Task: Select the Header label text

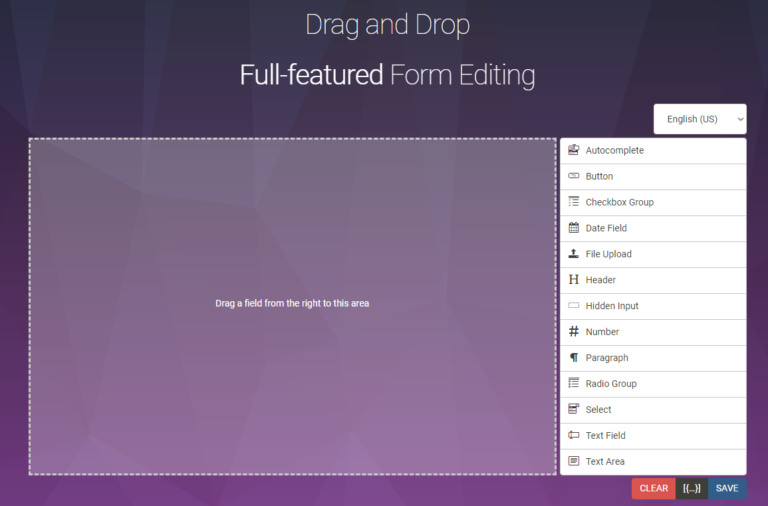Action: click(600, 280)
